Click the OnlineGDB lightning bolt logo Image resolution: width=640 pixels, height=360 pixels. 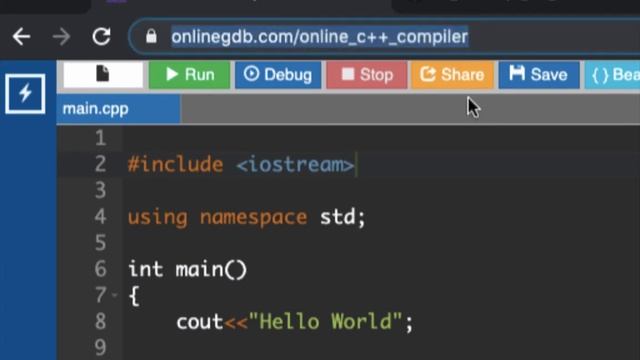(x=25, y=93)
